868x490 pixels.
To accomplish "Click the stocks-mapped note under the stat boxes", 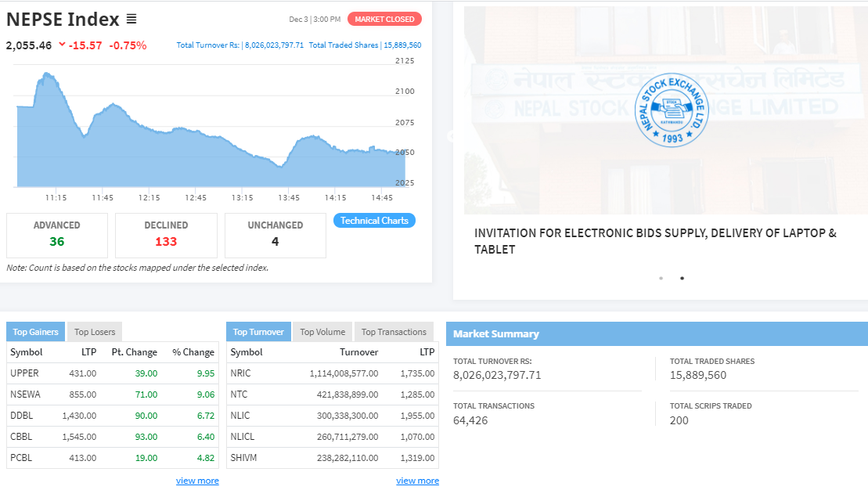I will tap(137, 268).
